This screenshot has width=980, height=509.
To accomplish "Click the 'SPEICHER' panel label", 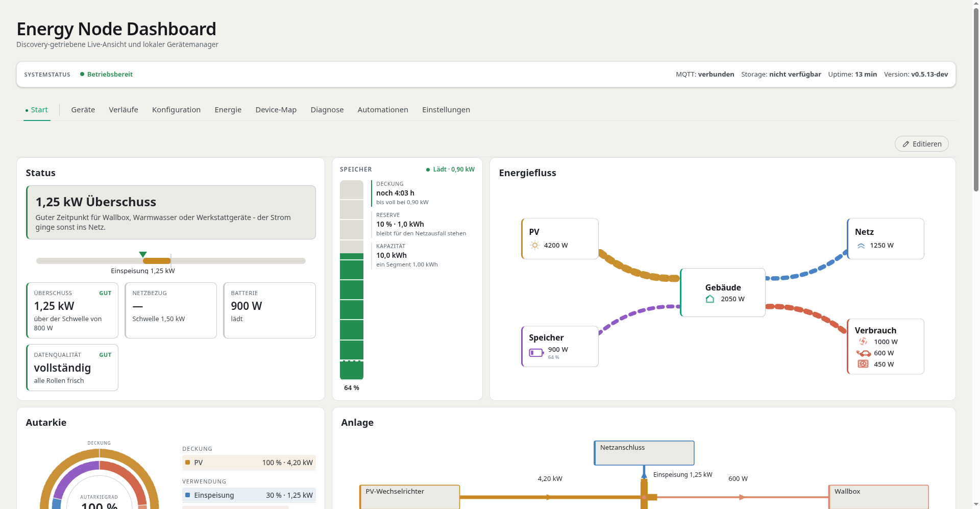I will click(356, 169).
